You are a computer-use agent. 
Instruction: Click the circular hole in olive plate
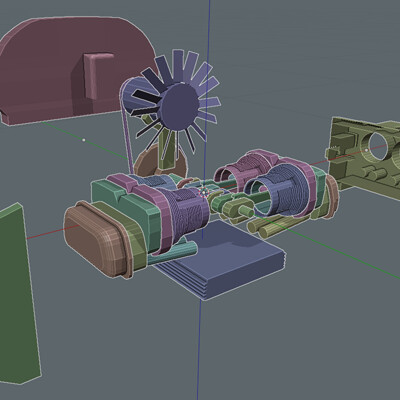(378, 147)
